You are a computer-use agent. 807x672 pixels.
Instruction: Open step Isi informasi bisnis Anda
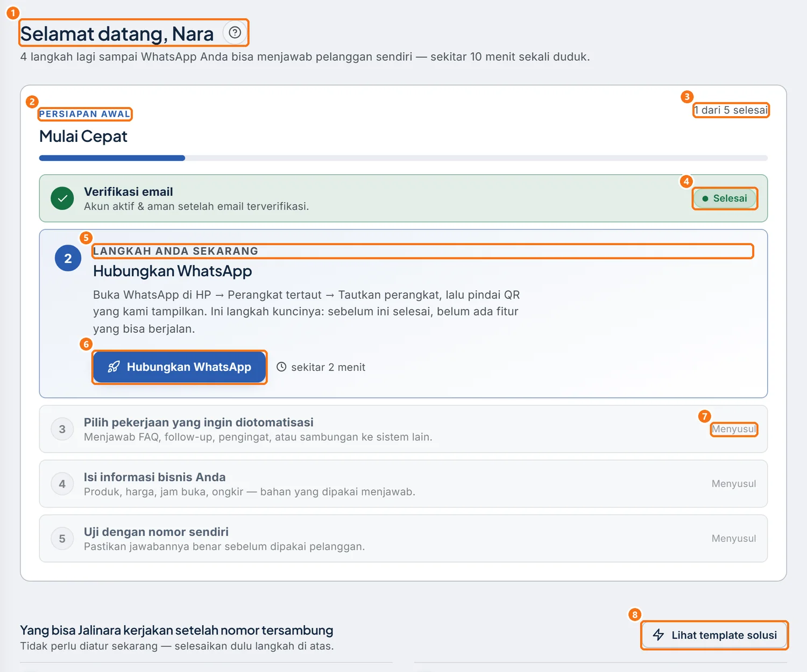(x=403, y=484)
